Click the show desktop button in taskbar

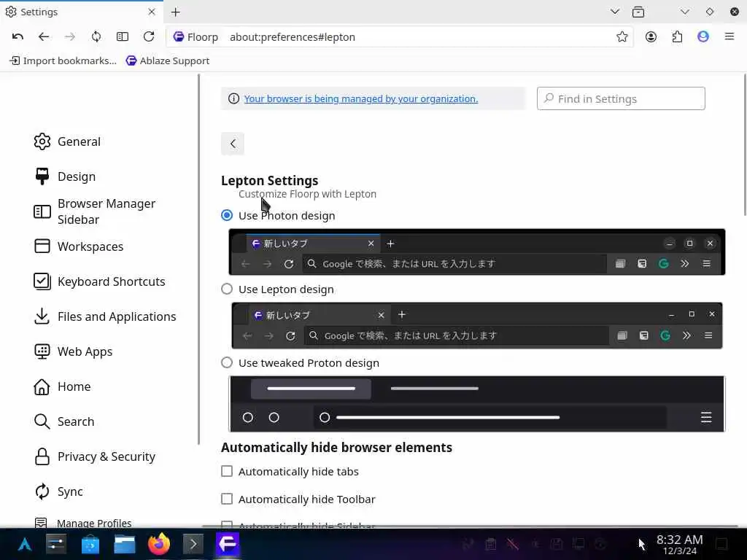click(721, 544)
